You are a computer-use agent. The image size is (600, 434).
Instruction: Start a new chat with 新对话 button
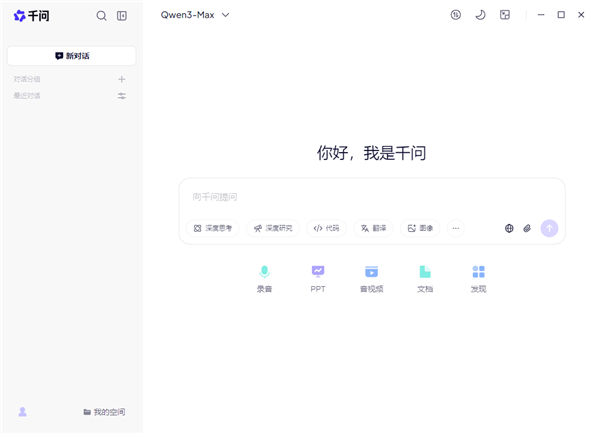(x=72, y=56)
